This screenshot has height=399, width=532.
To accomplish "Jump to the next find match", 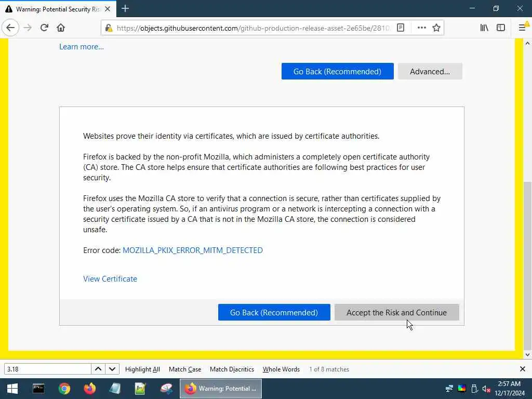I will (x=112, y=369).
